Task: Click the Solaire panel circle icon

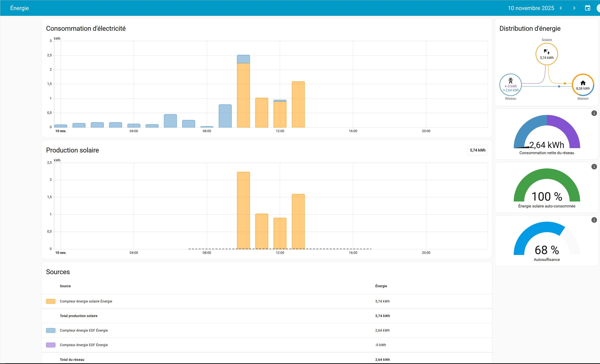Action: pyautogui.click(x=547, y=54)
